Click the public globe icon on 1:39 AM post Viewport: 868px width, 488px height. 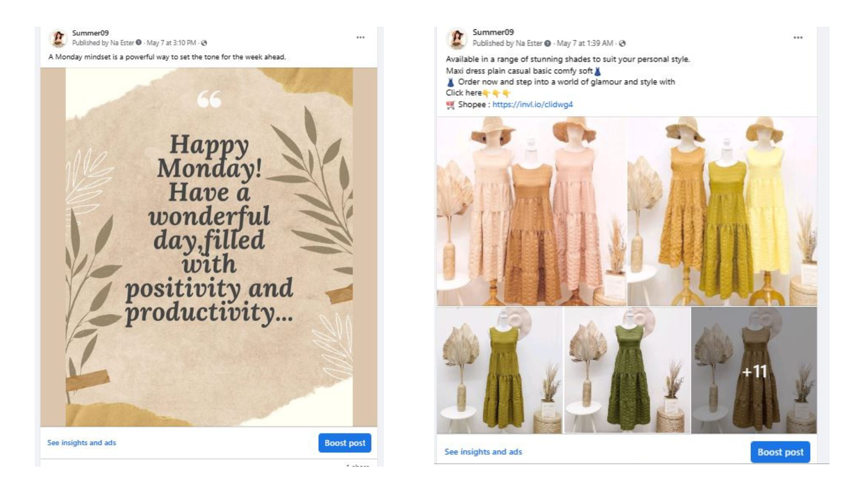(x=623, y=43)
